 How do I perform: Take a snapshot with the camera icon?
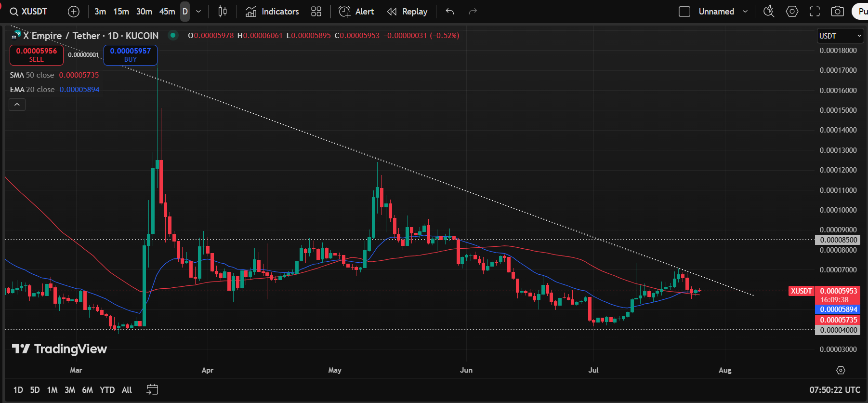838,12
